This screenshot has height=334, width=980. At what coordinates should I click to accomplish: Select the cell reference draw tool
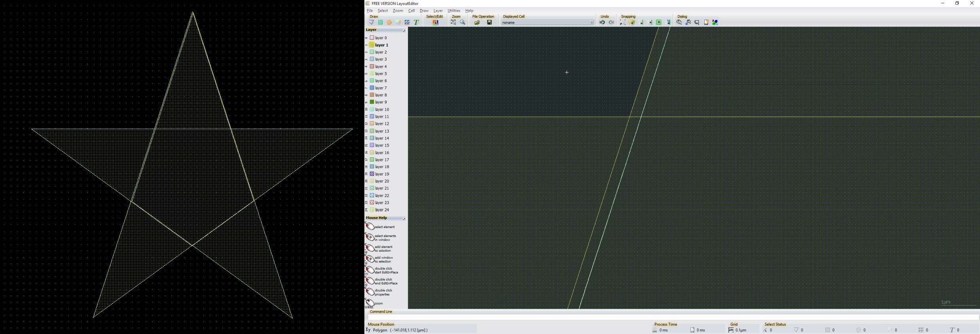tap(407, 23)
